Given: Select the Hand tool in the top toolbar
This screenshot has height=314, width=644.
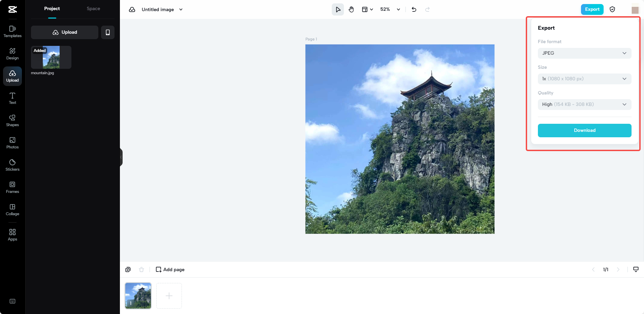Looking at the screenshot, I should point(351,9).
